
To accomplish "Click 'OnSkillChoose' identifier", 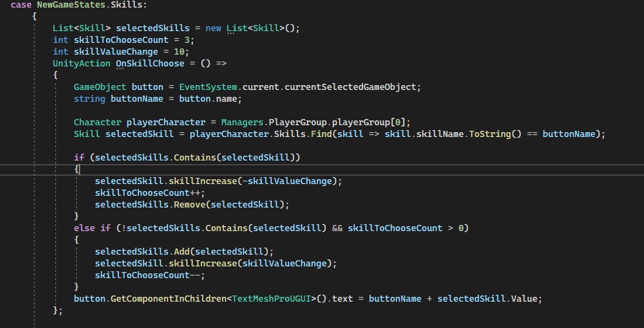I will coord(150,64).
